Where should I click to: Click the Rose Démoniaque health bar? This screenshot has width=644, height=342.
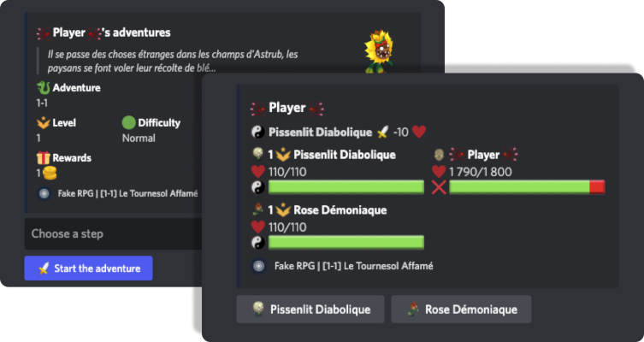tap(346, 242)
